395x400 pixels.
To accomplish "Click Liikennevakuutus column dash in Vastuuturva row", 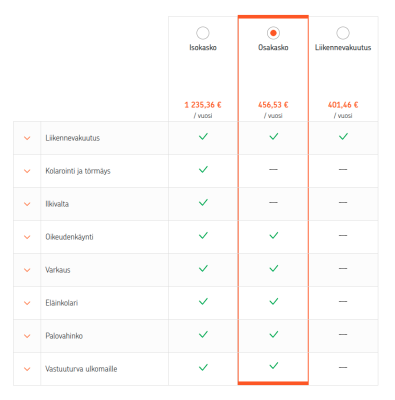I will pyautogui.click(x=343, y=367).
